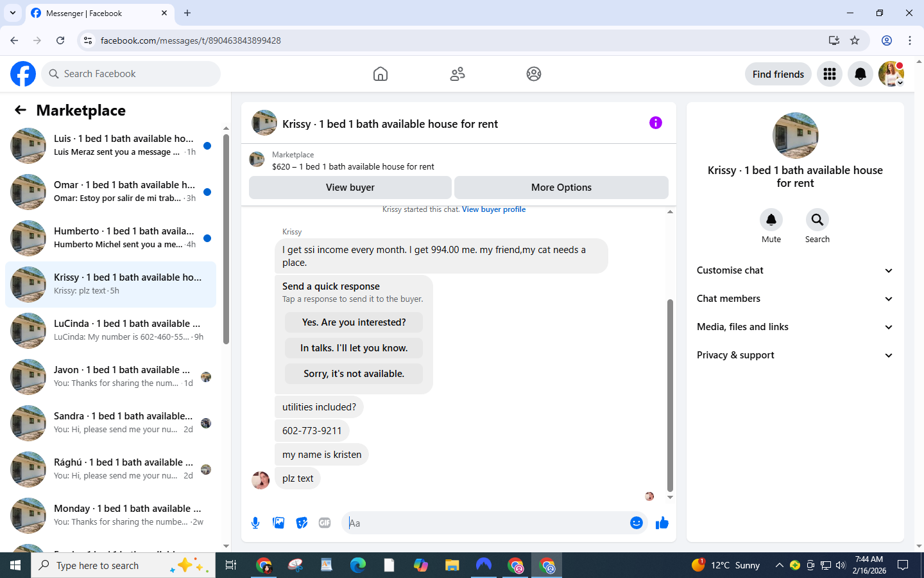The height and width of the screenshot is (578, 924).
Task: Open File Explorer from taskbar
Action: (452, 565)
